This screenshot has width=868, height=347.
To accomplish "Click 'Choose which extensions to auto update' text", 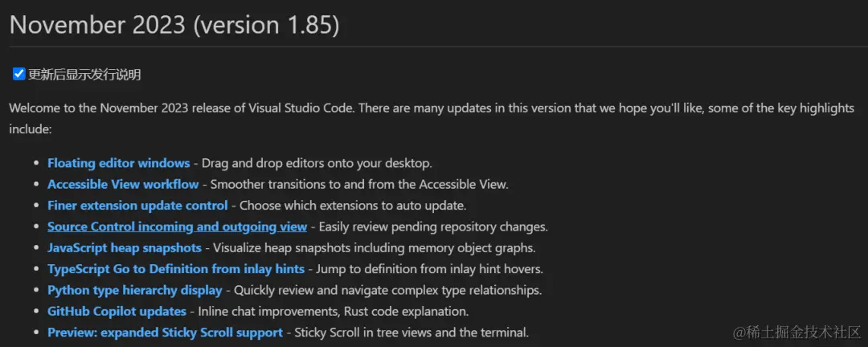I will point(353,206).
